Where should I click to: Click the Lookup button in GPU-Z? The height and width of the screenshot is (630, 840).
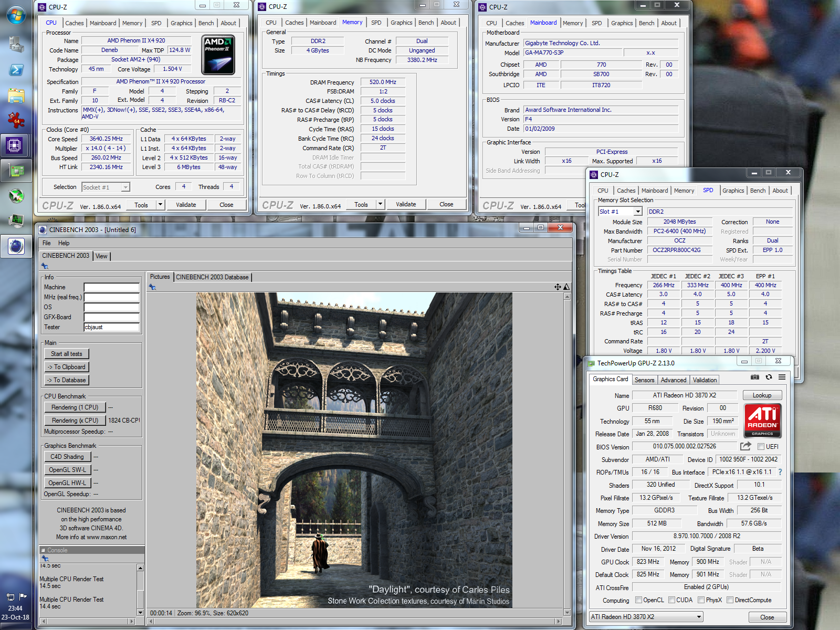(x=762, y=395)
